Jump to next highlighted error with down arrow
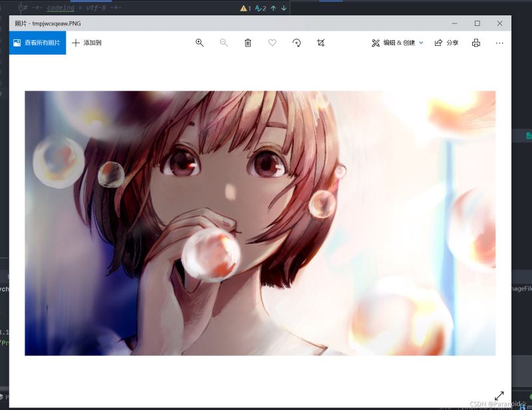The image size is (532, 410). point(284,8)
